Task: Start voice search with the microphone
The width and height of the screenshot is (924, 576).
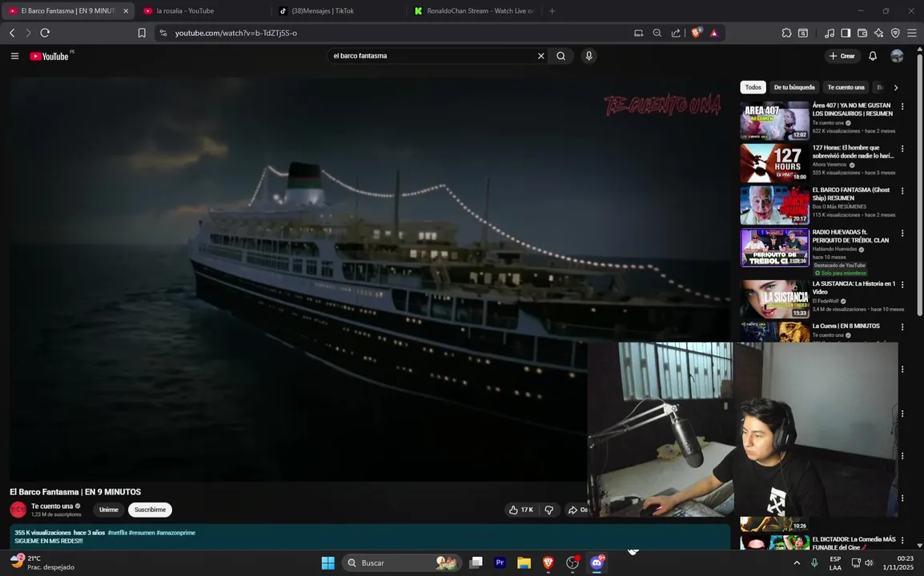Action: [x=589, y=56]
